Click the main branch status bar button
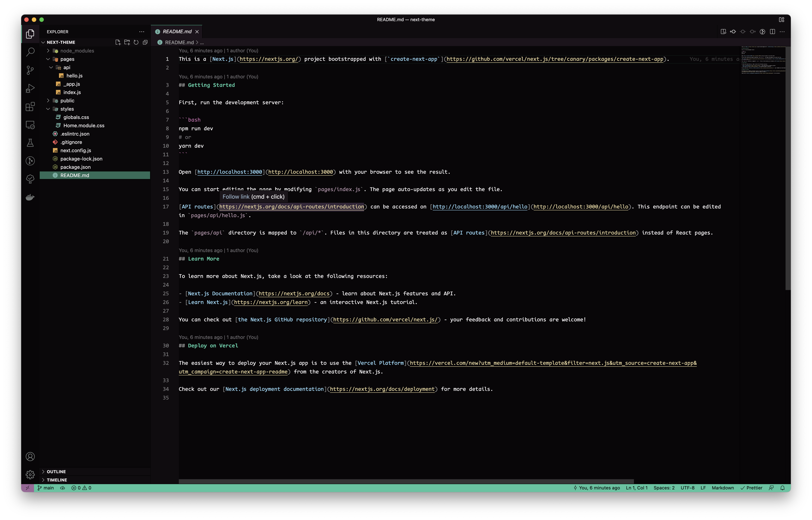Image resolution: width=812 pixels, height=520 pixels. coord(46,488)
